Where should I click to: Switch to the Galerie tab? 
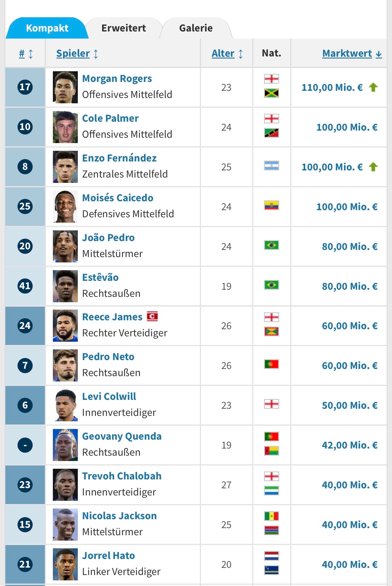pos(196,28)
